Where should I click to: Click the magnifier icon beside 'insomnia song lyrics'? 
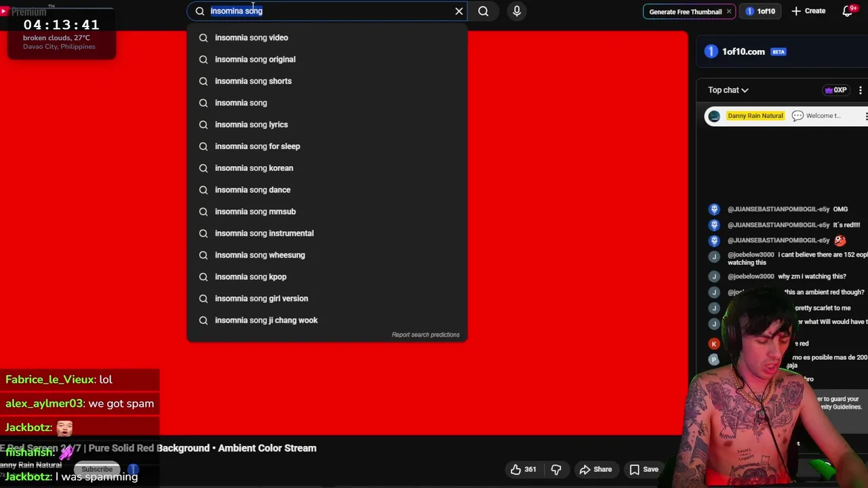pyautogui.click(x=203, y=125)
